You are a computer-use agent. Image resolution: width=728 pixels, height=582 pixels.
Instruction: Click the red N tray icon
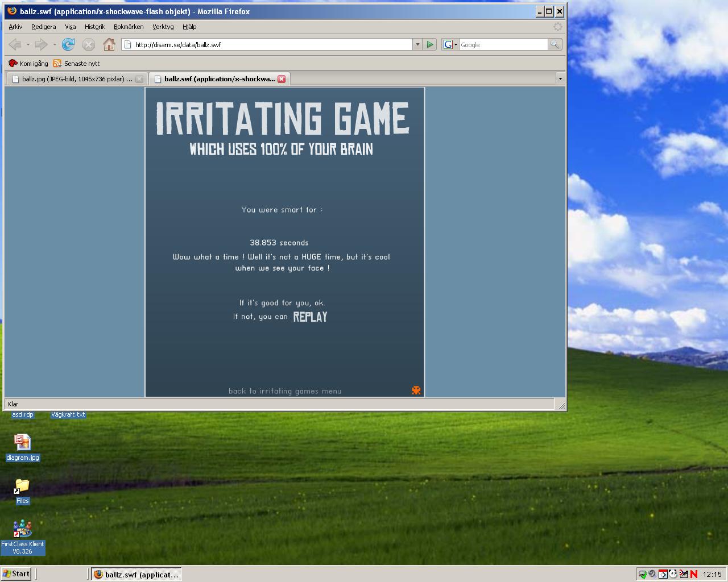tap(694, 574)
